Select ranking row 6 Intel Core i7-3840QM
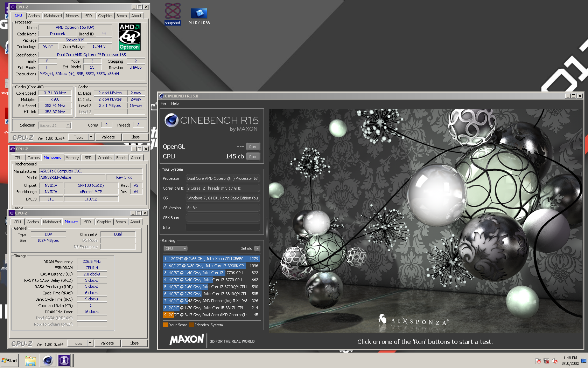This screenshot has height=368, width=588. coord(211,294)
